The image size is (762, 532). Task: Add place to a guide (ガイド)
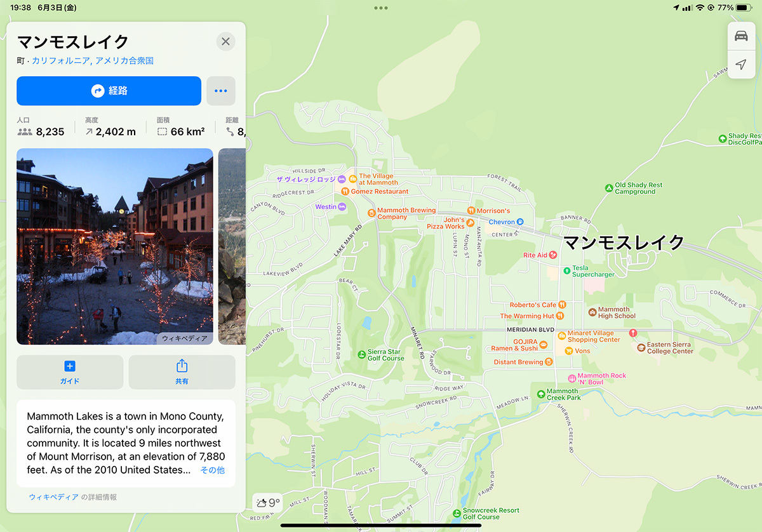coord(70,372)
